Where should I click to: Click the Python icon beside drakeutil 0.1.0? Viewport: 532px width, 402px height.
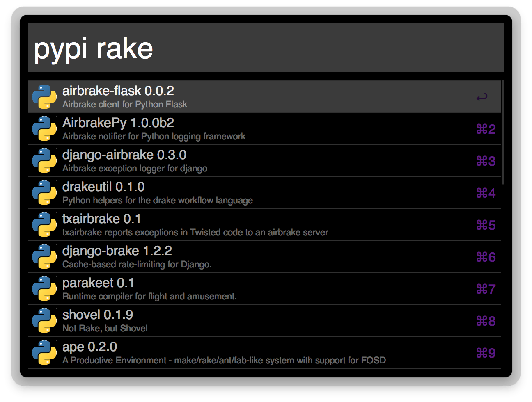click(44, 193)
